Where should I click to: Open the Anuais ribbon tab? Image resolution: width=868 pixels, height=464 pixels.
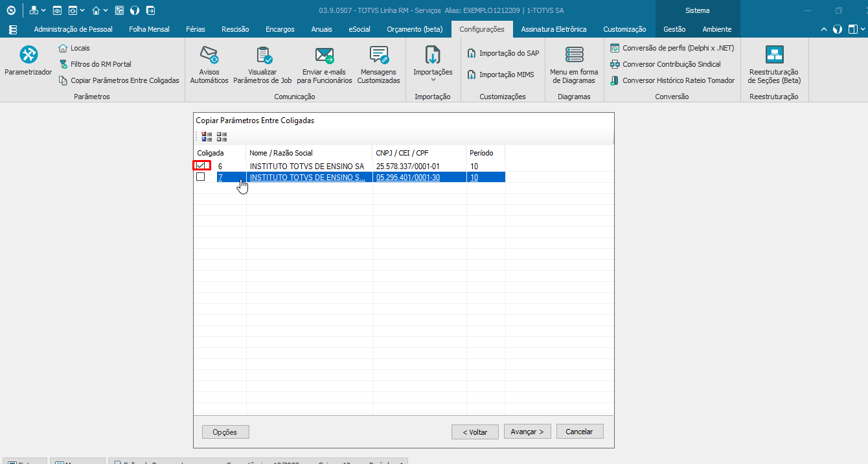pyautogui.click(x=321, y=29)
